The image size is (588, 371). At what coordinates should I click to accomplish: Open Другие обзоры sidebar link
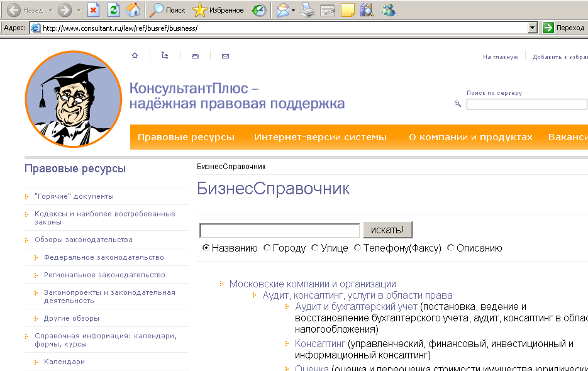72,318
